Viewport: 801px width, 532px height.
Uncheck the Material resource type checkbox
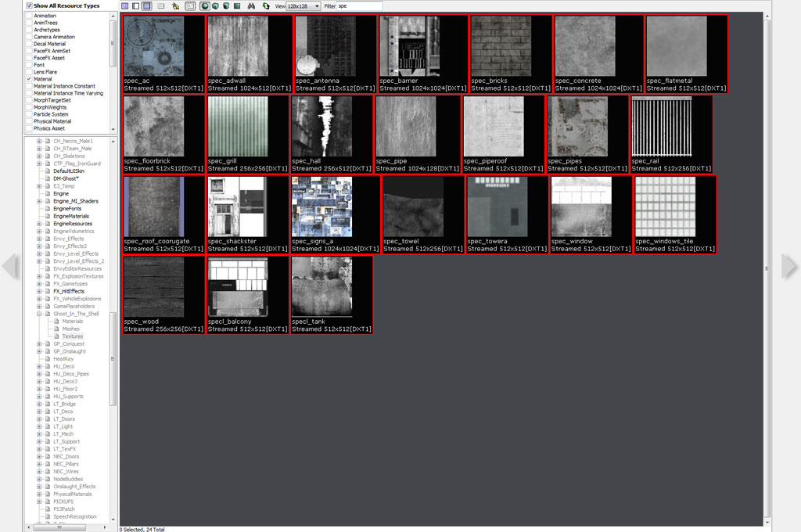click(x=29, y=79)
